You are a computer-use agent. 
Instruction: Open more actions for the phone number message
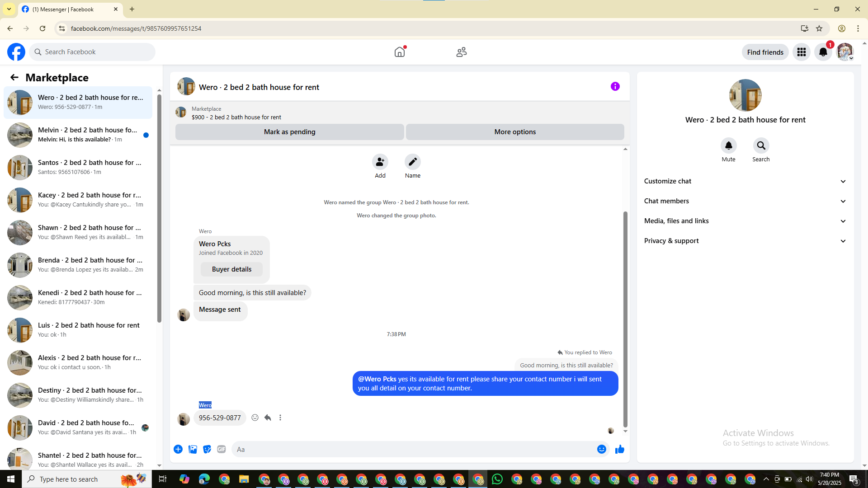point(280,418)
